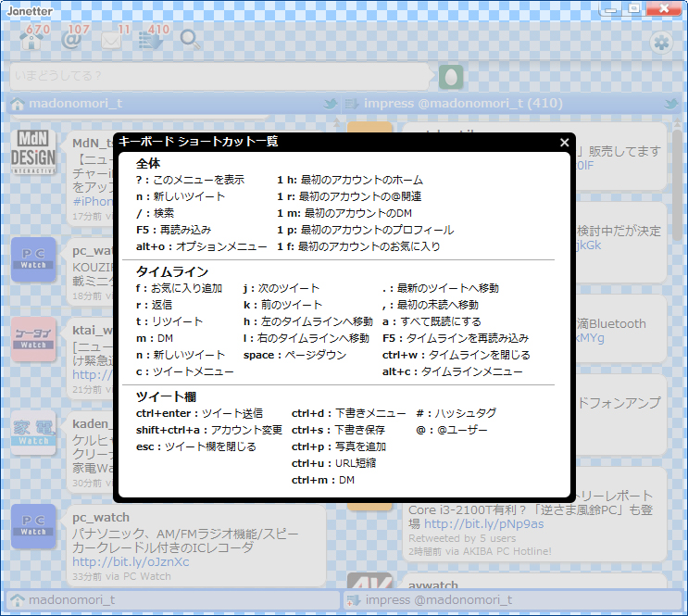Viewport: 688px width, 616px height.
Task: Click "ctrl+enter : ツイート送信" line
Action: coord(199,413)
